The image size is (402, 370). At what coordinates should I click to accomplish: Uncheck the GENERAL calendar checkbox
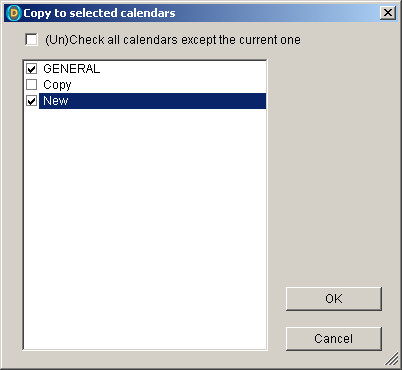click(32, 69)
